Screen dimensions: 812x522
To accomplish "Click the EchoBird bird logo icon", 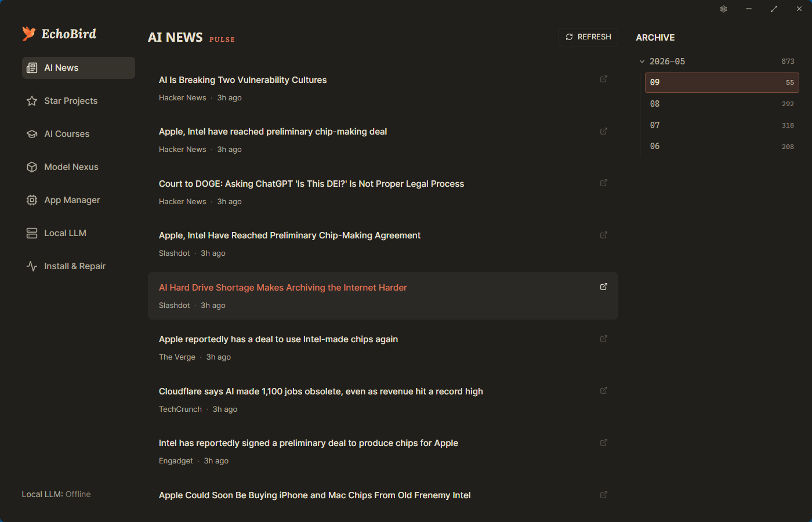I will pyautogui.click(x=29, y=34).
